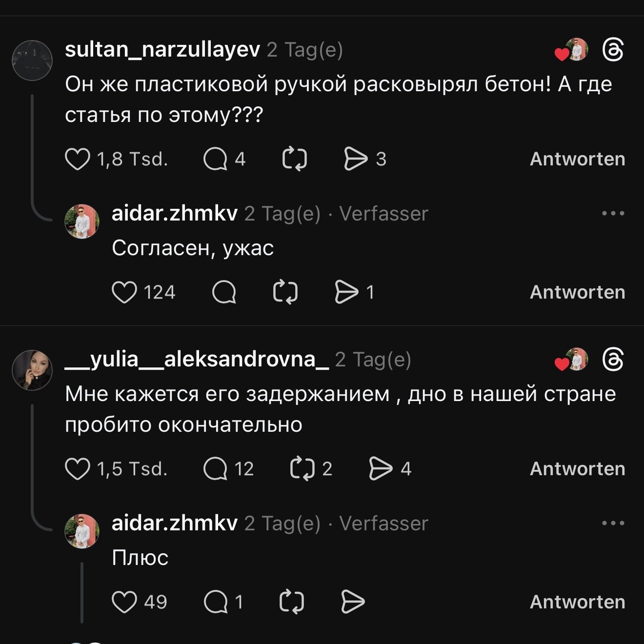Open more options for 'Согласен, ужас' reply
The width and height of the screenshot is (644, 644).
coord(613,213)
